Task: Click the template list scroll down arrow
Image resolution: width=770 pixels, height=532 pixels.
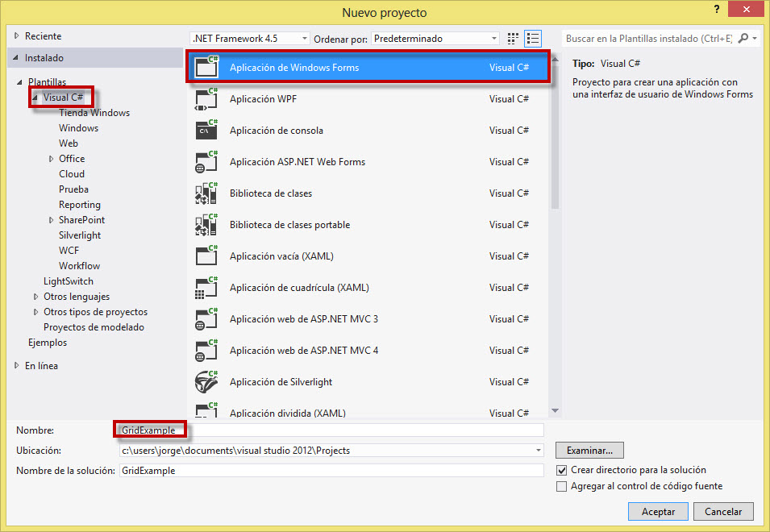Action: pyautogui.click(x=555, y=410)
